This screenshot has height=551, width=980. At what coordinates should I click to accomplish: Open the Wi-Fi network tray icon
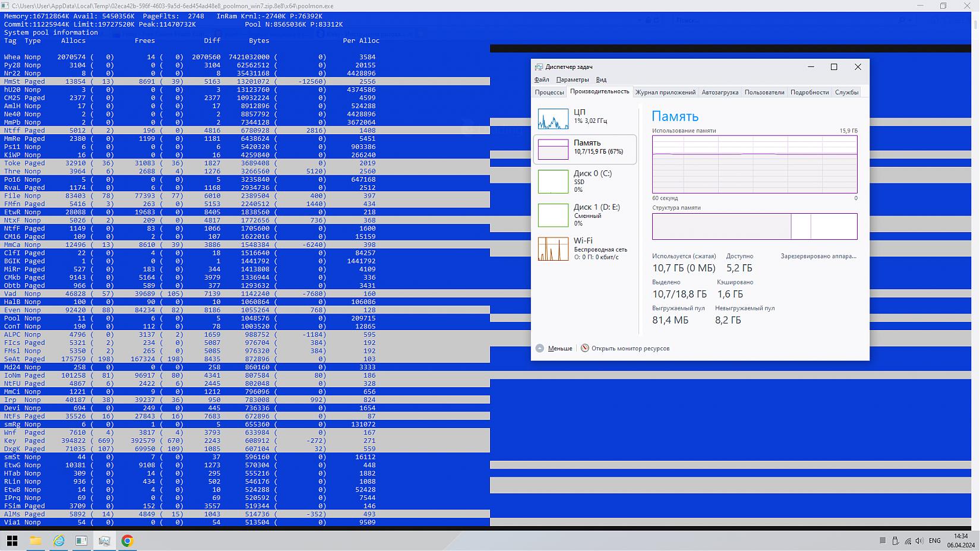pos(908,541)
